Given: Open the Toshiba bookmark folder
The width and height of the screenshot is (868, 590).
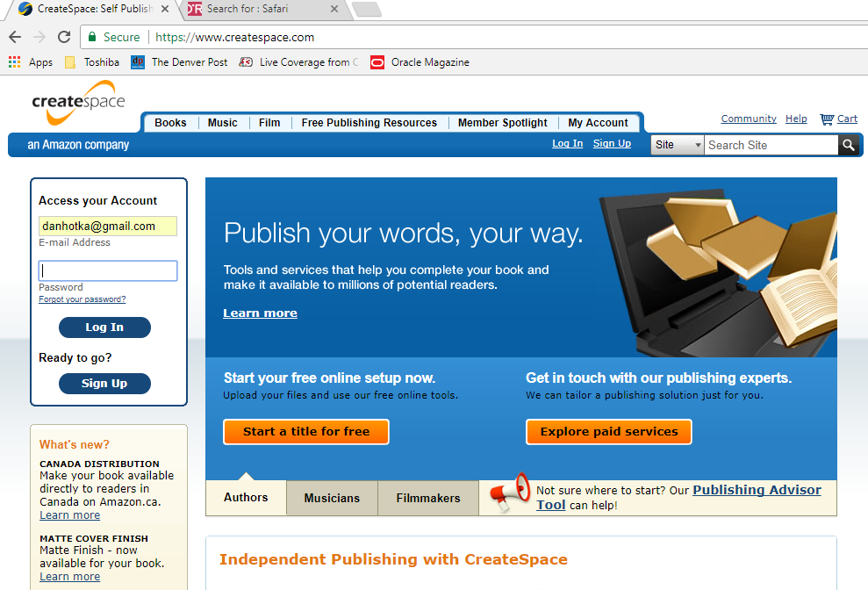Looking at the screenshot, I should click(x=92, y=62).
